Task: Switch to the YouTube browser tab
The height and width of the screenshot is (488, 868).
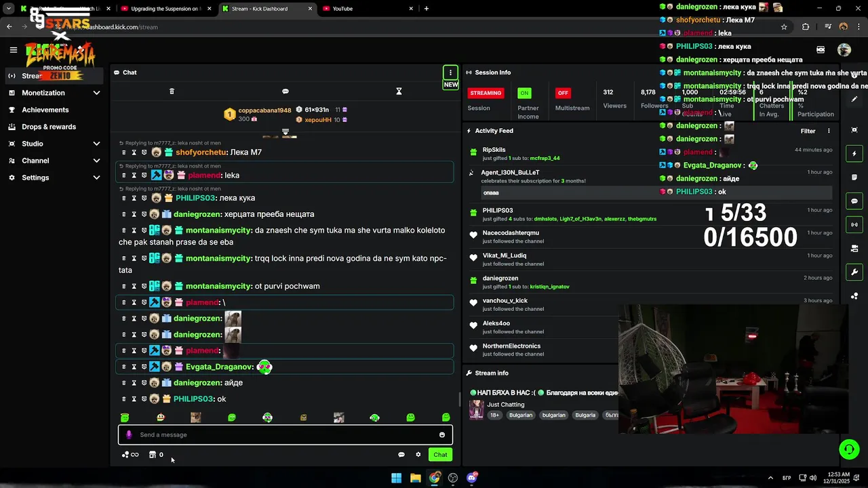Action: (370, 9)
